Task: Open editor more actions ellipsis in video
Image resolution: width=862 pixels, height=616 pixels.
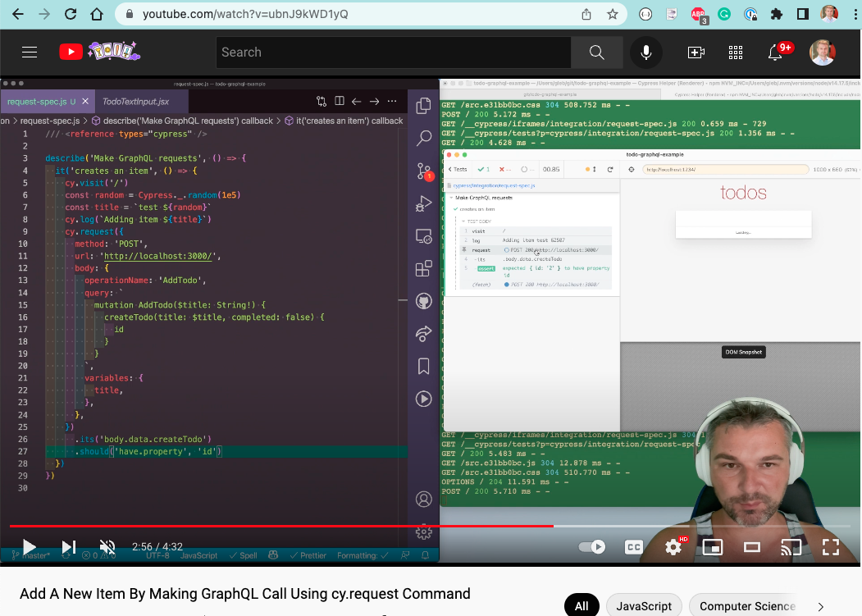Action: point(392,101)
